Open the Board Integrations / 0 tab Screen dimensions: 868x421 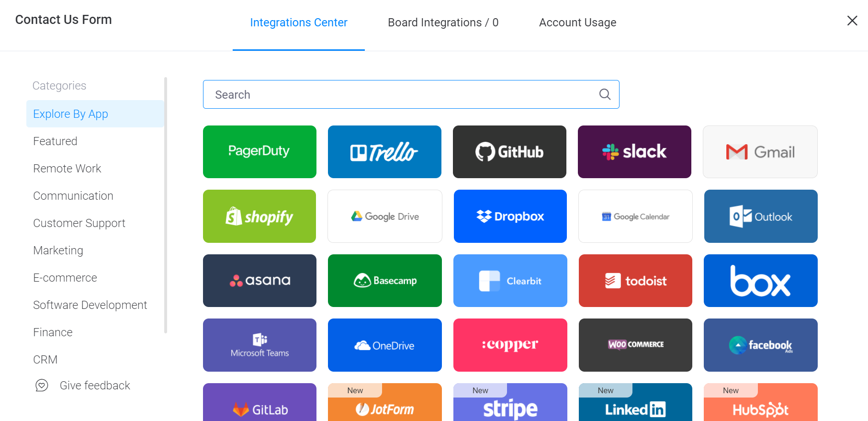click(x=443, y=23)
